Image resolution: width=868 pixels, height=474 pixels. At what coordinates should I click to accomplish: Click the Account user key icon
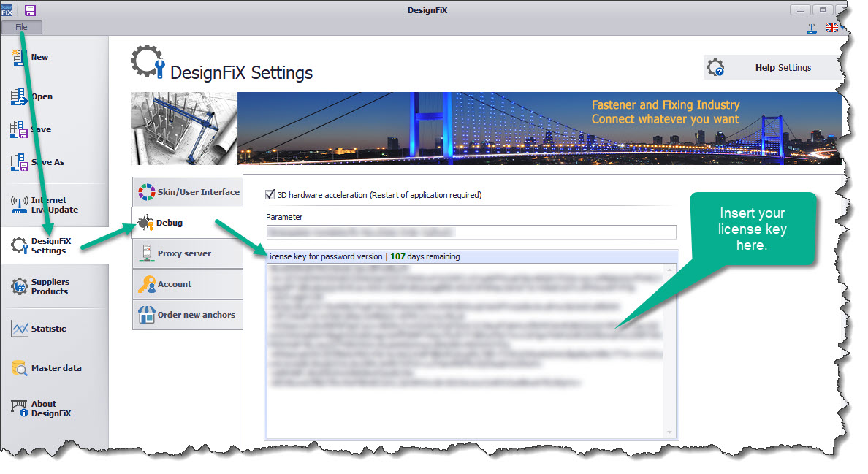pos(147,283)
